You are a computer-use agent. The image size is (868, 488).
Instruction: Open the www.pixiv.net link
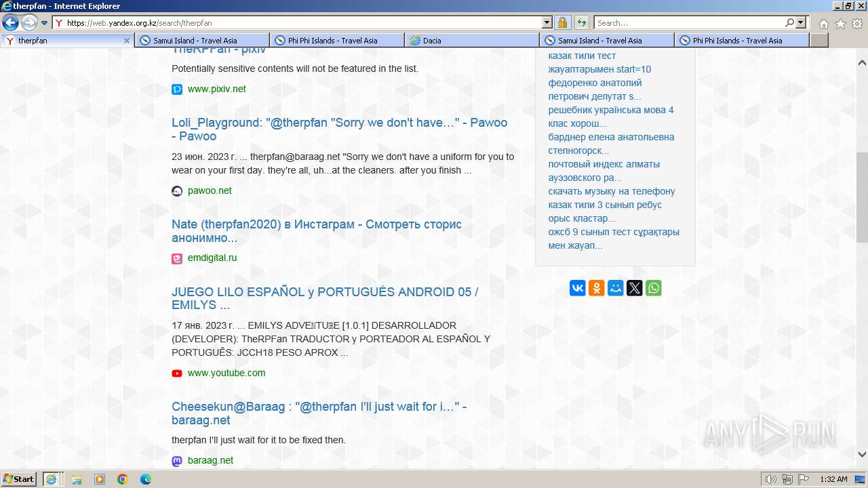217,89
